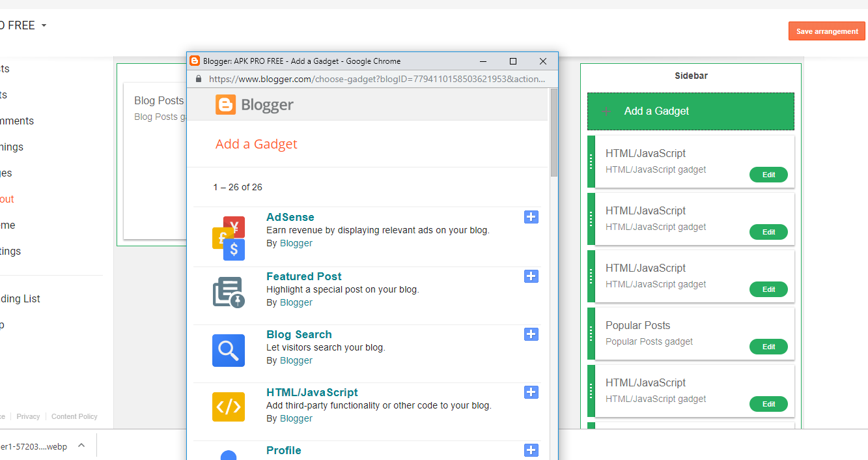Click the AdSense currency icon

(229, 238)
